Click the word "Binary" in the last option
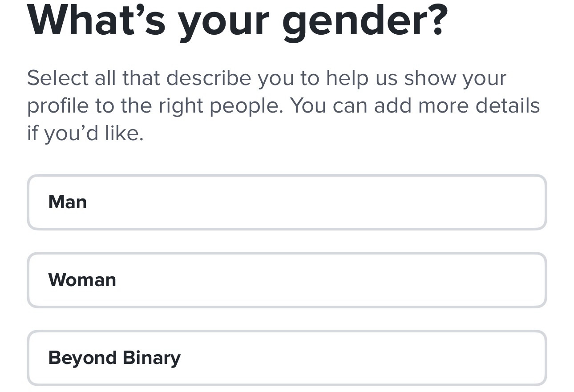The height and width of the screenshot is (392, 574). pos(152,358)
